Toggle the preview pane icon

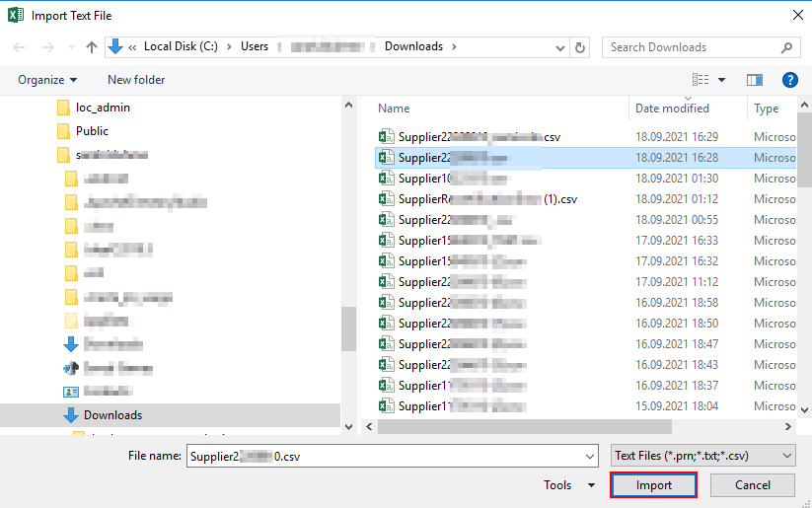point(755,80)
